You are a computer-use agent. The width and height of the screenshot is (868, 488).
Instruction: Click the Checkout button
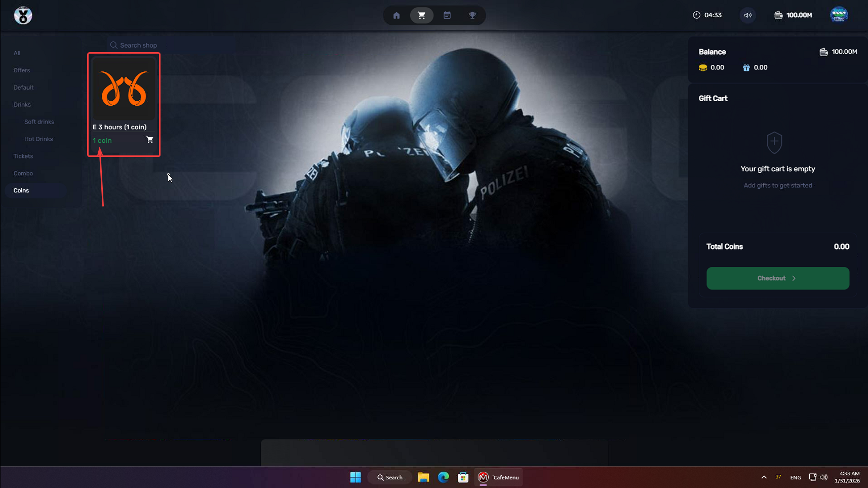click(777, 278)
